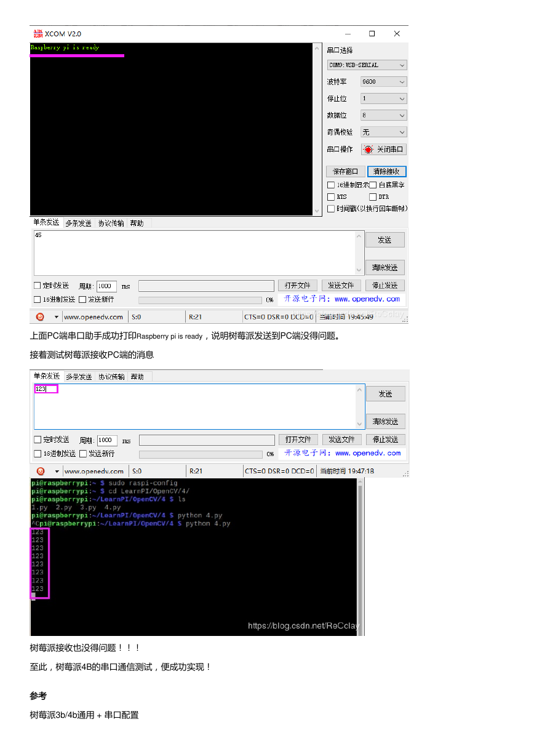Open 协议传输 tab above the 123 input
This screenshot has height=756, width=534.
(111, 376)
